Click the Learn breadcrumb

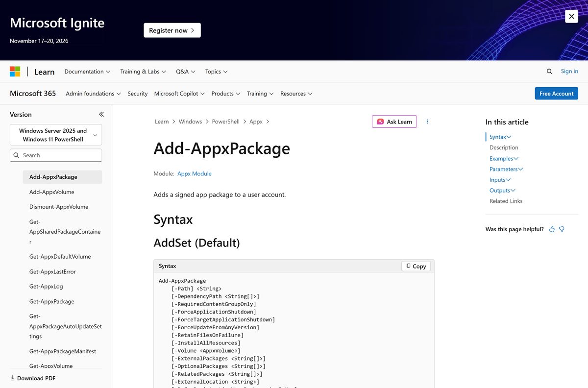pos(162,121)
